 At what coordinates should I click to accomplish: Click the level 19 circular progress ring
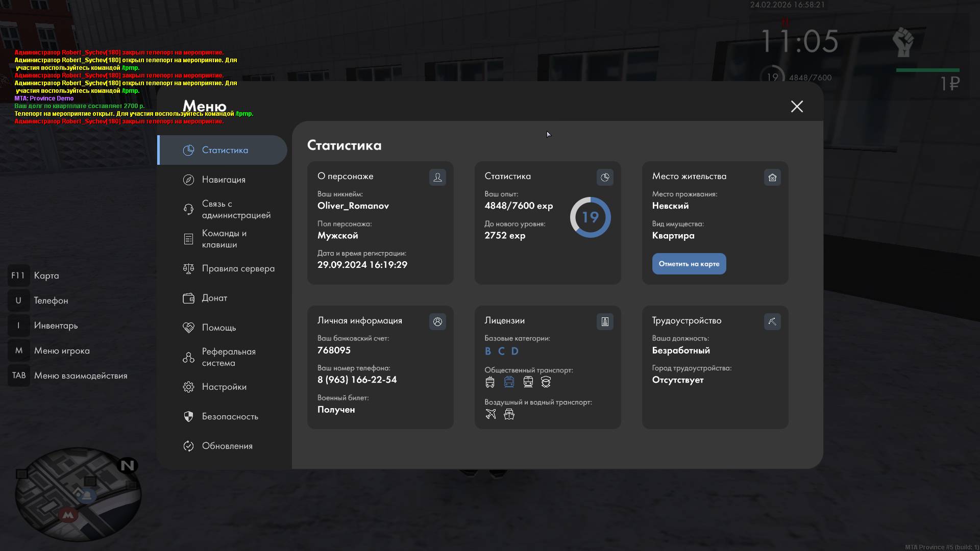tap(590, 217)
